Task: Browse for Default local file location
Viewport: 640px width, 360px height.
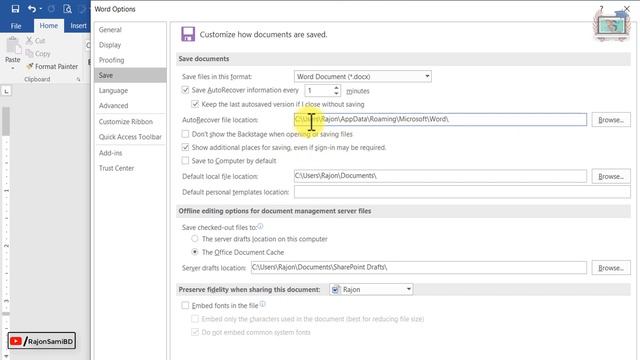Action: 611,176
